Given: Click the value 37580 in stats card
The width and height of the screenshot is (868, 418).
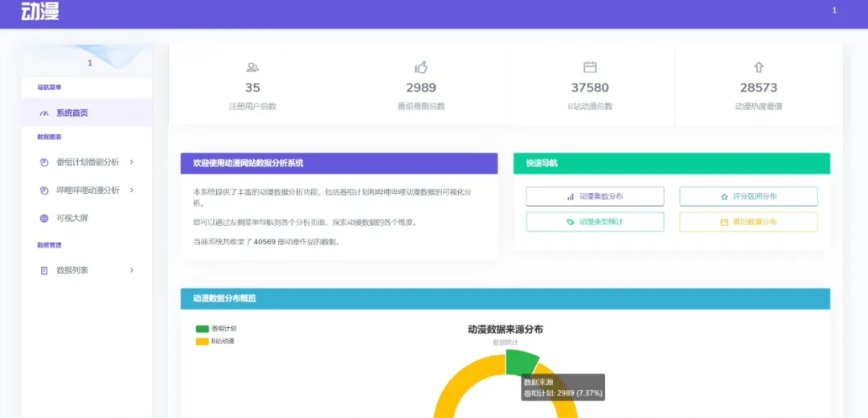Looking at the screenshot, I should 590,88.
